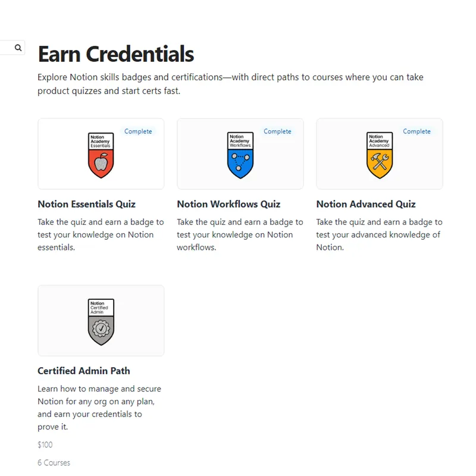Click the search magnifier icon

[x=18, y=48]
